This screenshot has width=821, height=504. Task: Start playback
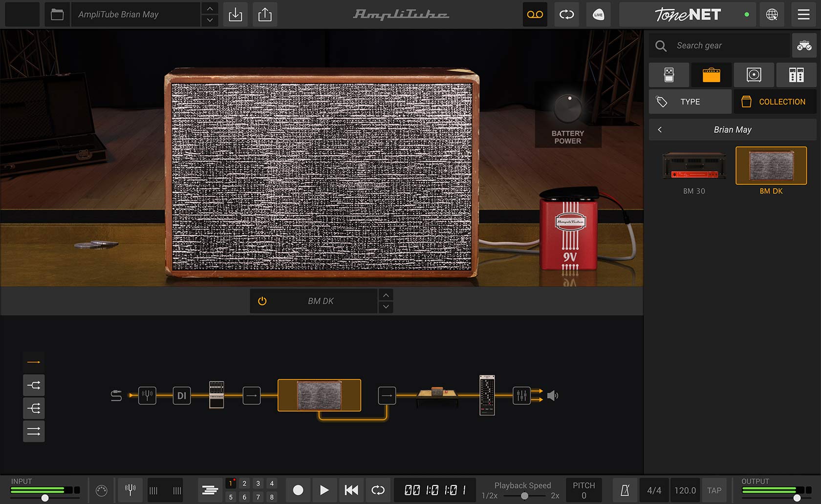pyautogui.click(x=324, y=490)
